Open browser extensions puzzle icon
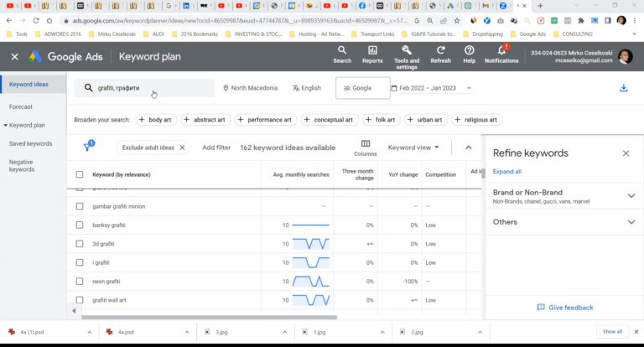This screenshot has width=644, height=347. pyautogui.click(x=581, y=20)
